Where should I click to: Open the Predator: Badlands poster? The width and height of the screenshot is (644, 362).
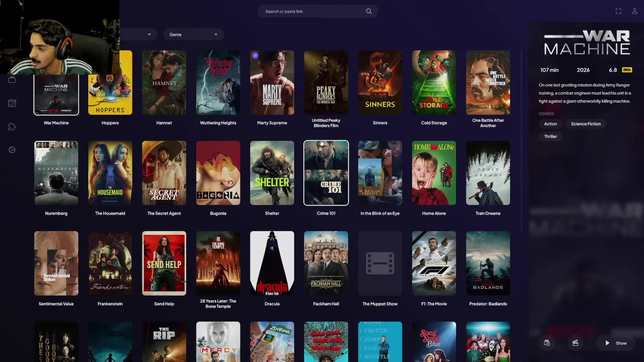click(x=488, y=263)
